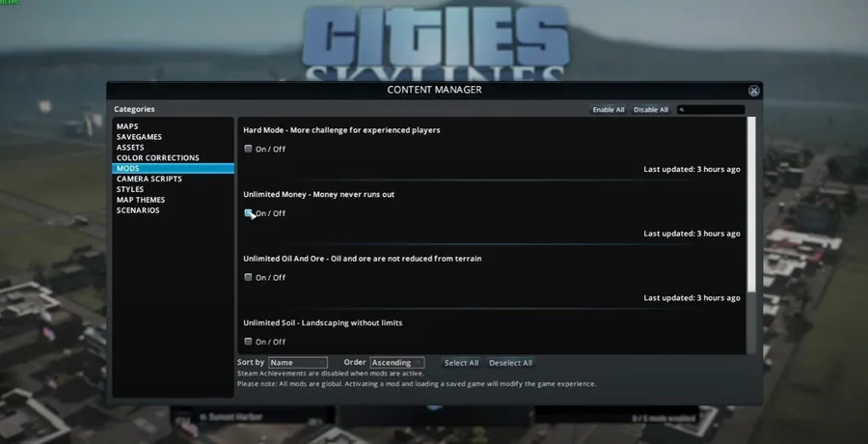Click the search magnifier icon
This screenshot has height=444, width=868.
click(x=682, y=110)
